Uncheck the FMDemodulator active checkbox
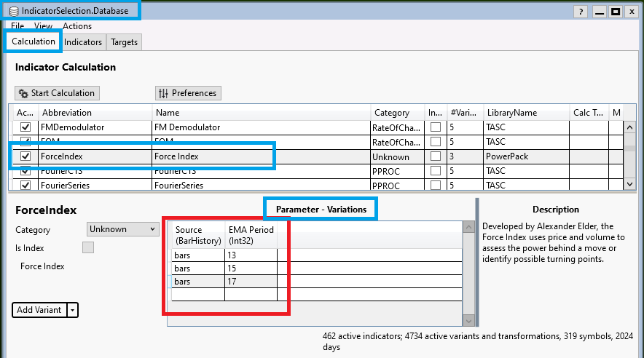Viewport: 644px width, 358px height. 25,127
